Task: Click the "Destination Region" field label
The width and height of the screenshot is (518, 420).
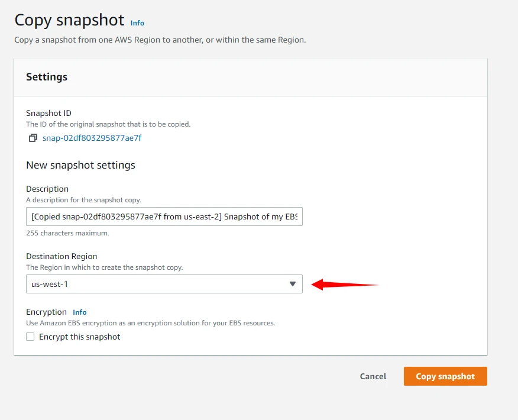Action: point(61,256)
